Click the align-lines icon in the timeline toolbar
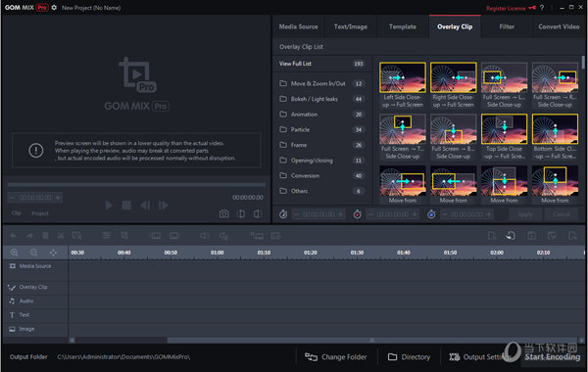 (x=107, y=236)
